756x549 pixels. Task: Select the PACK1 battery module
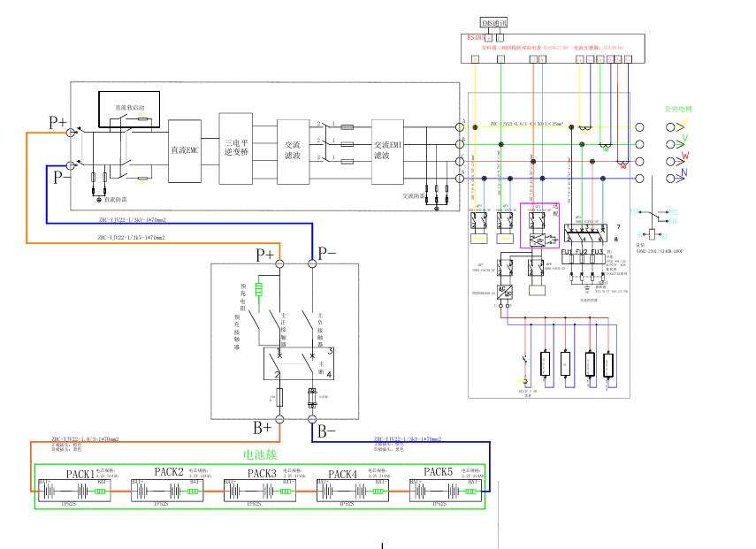pyautogui.click(x=74, y=491)
